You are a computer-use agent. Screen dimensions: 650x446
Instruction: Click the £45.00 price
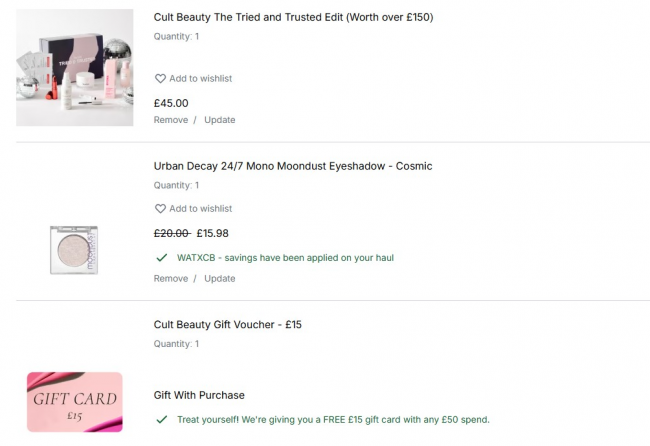tap(171, 102)
